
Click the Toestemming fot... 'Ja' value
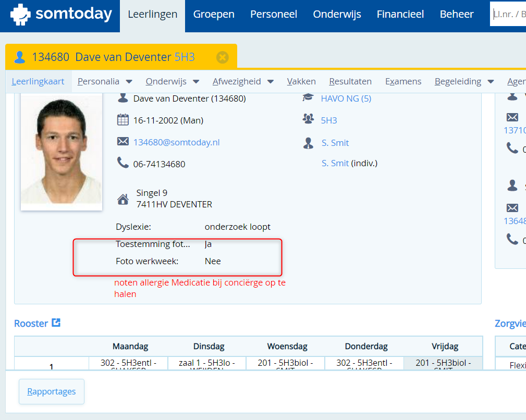click(208, 244)
